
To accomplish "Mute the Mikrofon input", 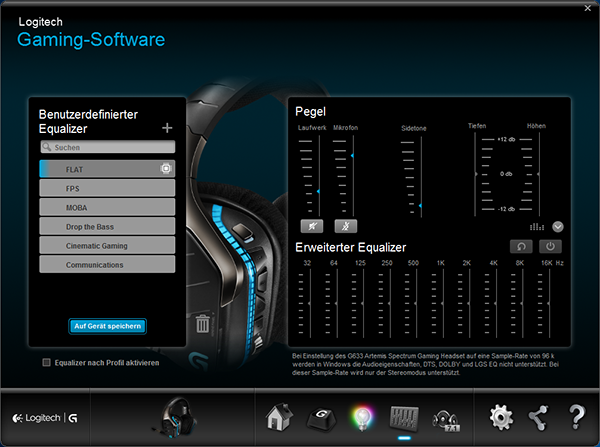I will click(x=346, y=226).
